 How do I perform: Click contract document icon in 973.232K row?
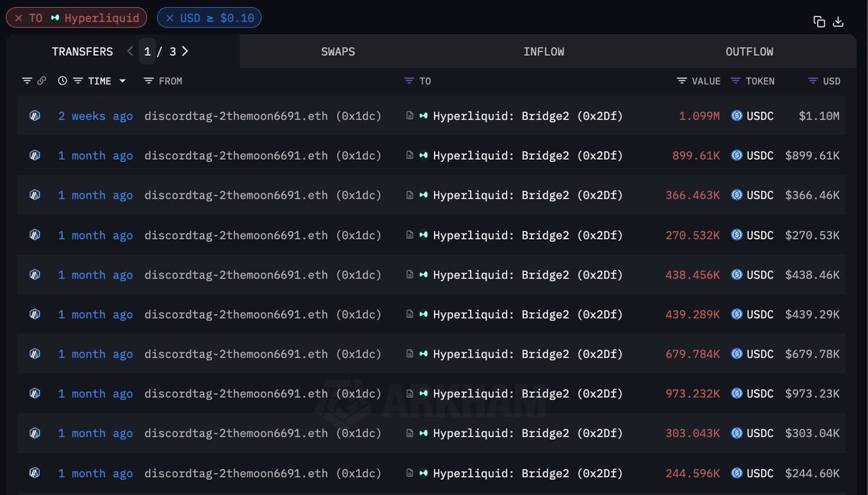pyautogui.click(x=410, y=394)
